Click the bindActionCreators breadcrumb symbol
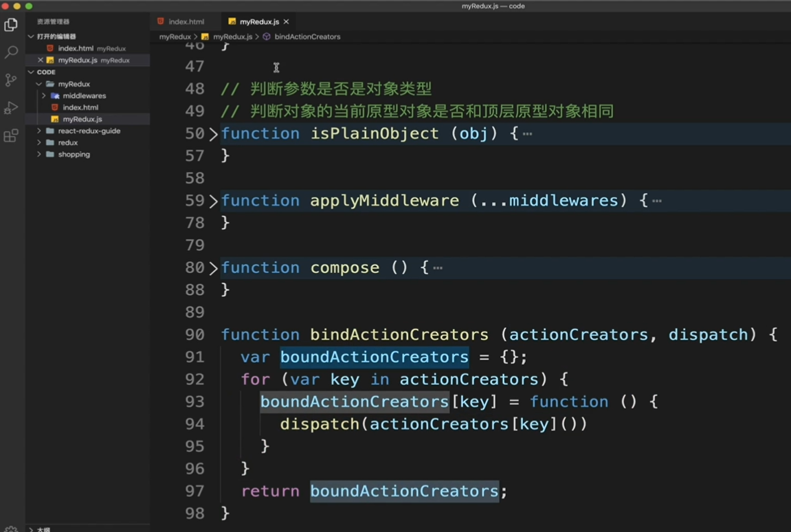This screenshot has width=791, height=532. (x=307, y=37)
